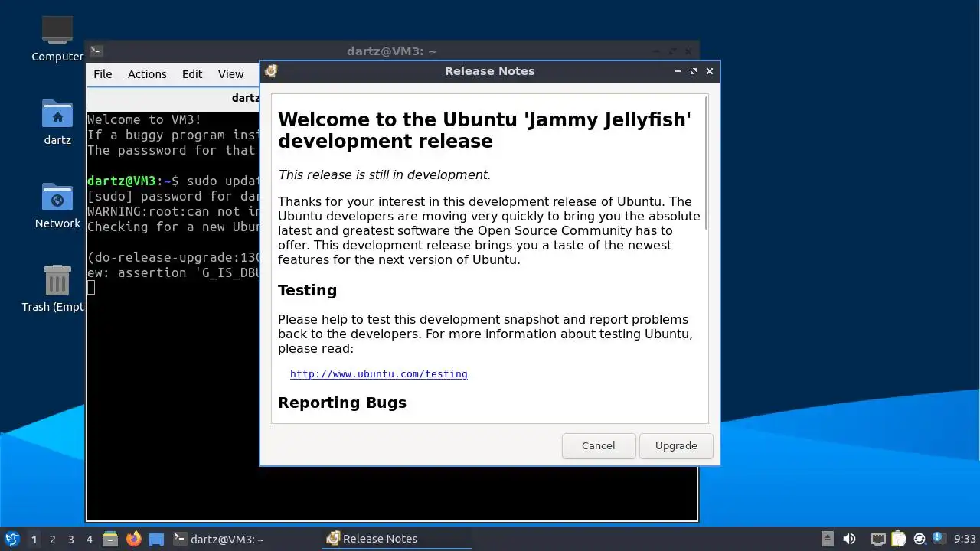Screen dimensions: 980x551
Task: Open the wired network tray icon
Action: point(877,539)
